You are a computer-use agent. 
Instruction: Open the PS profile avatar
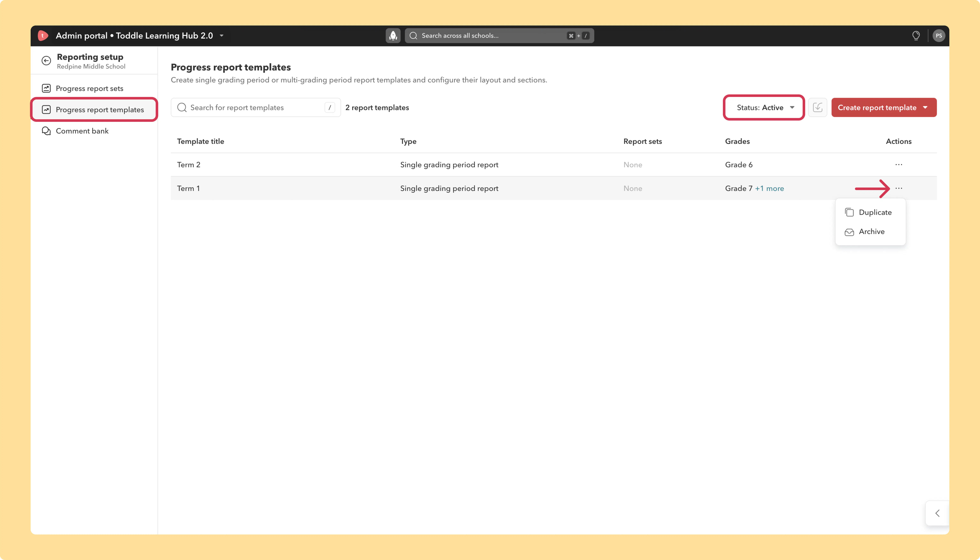(939, 36)
